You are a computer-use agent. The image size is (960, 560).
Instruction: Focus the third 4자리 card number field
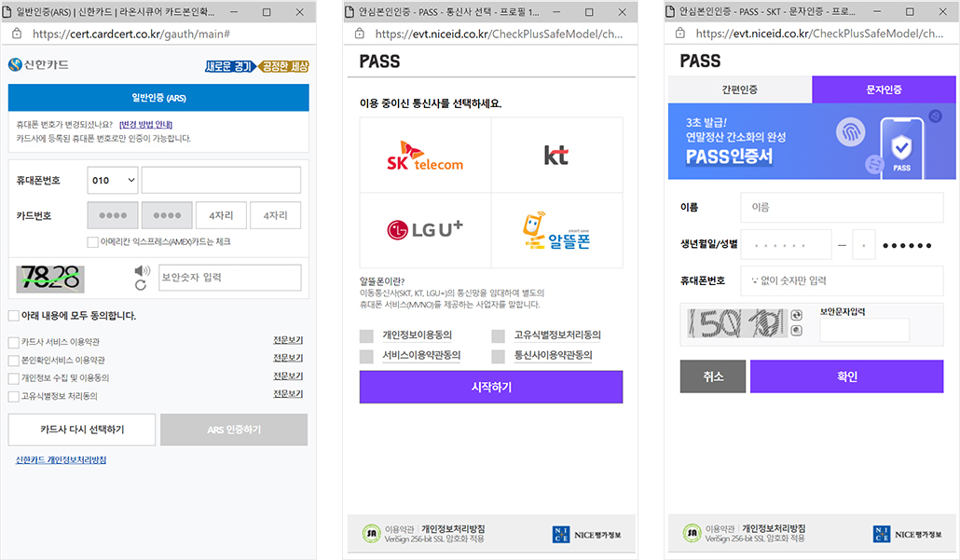click(221, 215)
